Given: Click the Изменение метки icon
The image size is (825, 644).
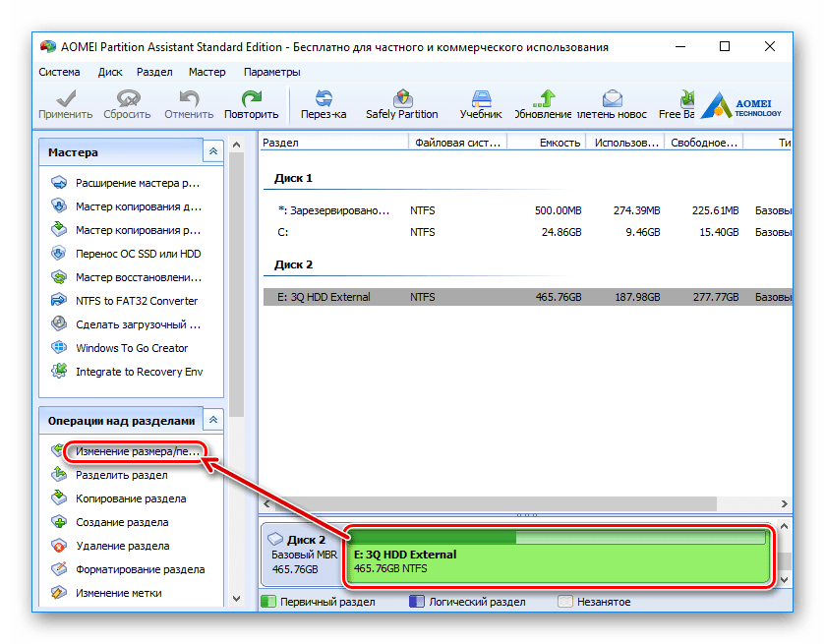Looking at the screenshot, I should [59, 593].
